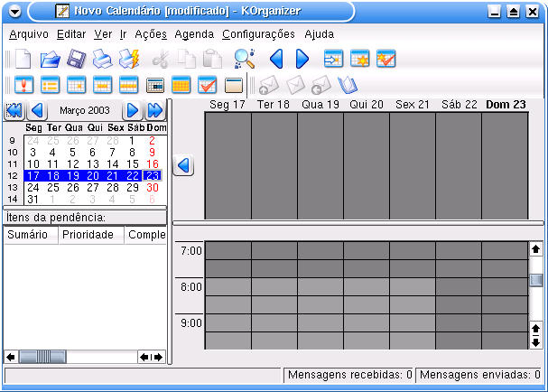Click Mensagens enviadas status bar entry

[480, 375]
